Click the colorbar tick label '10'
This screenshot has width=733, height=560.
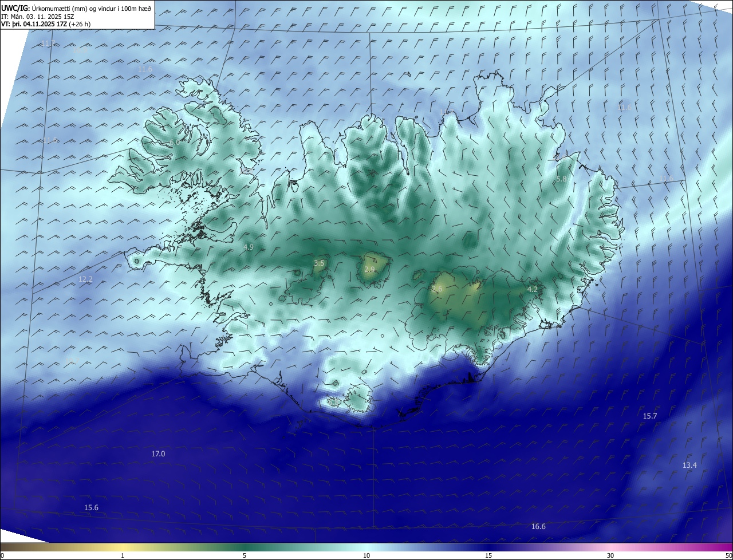[x=366, y=555]
